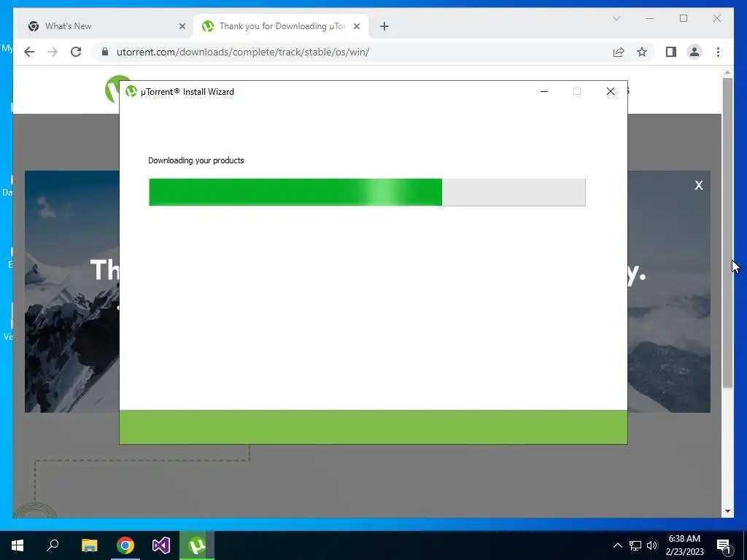Open Chrome's side panel
The image size is (747, 560).
[x=671, y=52]
